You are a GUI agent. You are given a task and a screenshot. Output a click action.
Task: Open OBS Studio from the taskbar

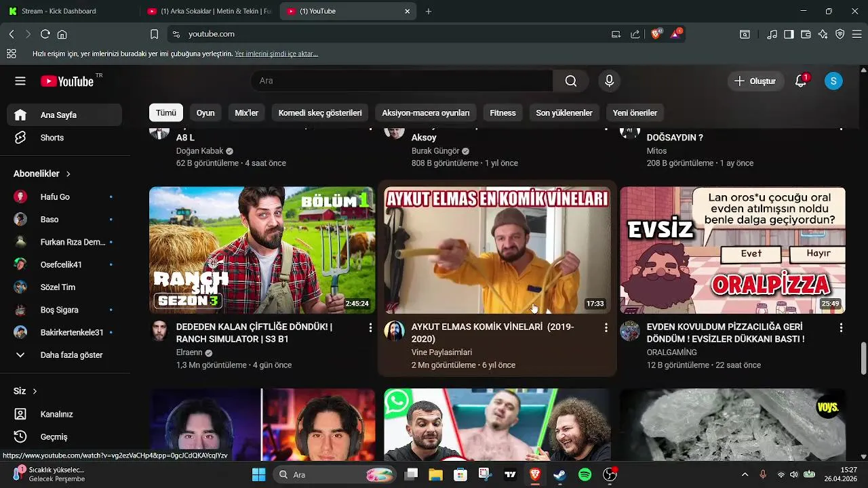click(x=610, y=474)
